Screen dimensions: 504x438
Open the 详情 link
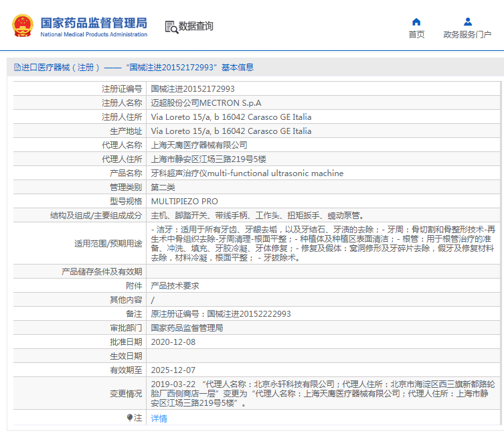coord(159,419)
